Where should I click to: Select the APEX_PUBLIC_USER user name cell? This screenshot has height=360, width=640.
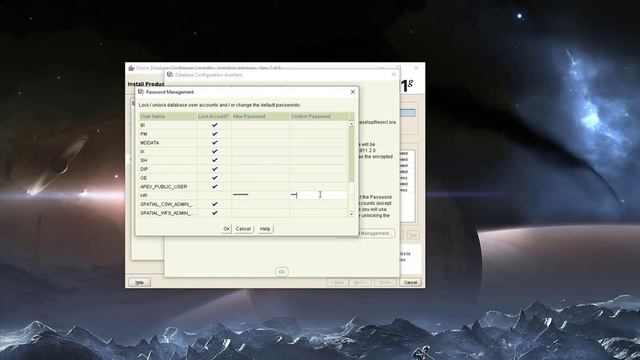[x=168, y=187]
